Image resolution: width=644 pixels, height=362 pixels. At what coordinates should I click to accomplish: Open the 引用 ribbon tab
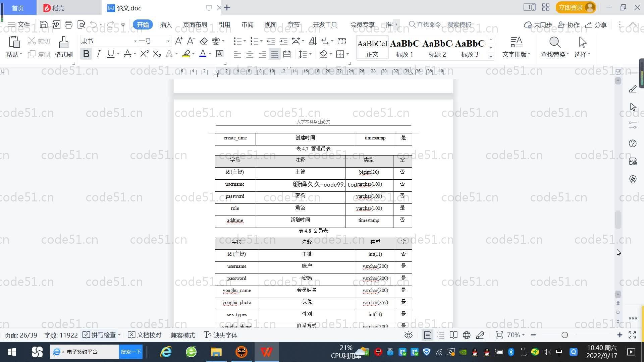[224, 24]
